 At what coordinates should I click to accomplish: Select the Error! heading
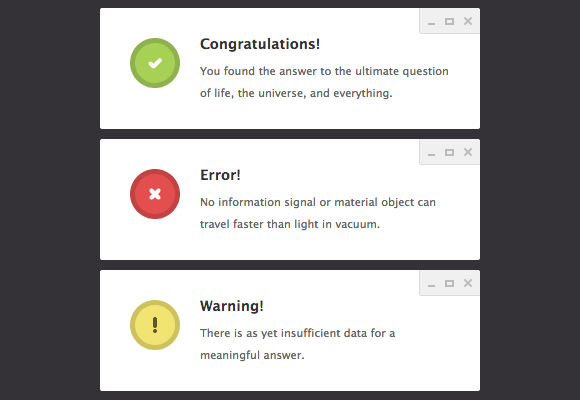(220, 175)
